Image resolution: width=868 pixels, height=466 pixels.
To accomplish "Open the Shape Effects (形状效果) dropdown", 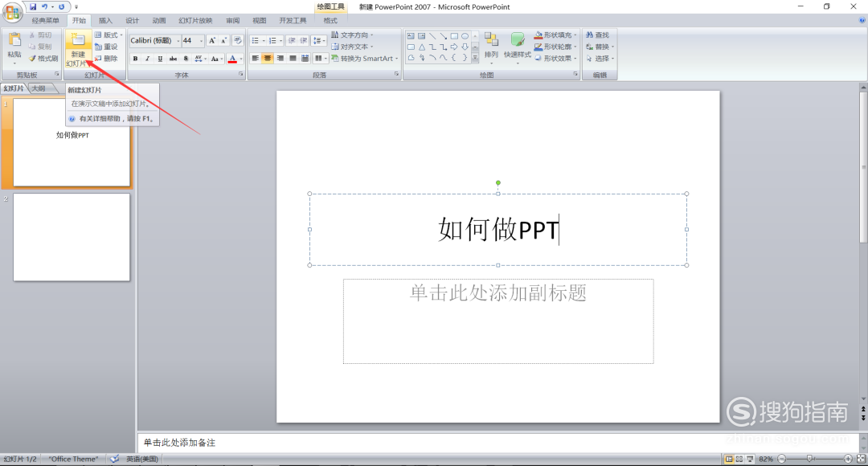I will [x=556, y=58].
